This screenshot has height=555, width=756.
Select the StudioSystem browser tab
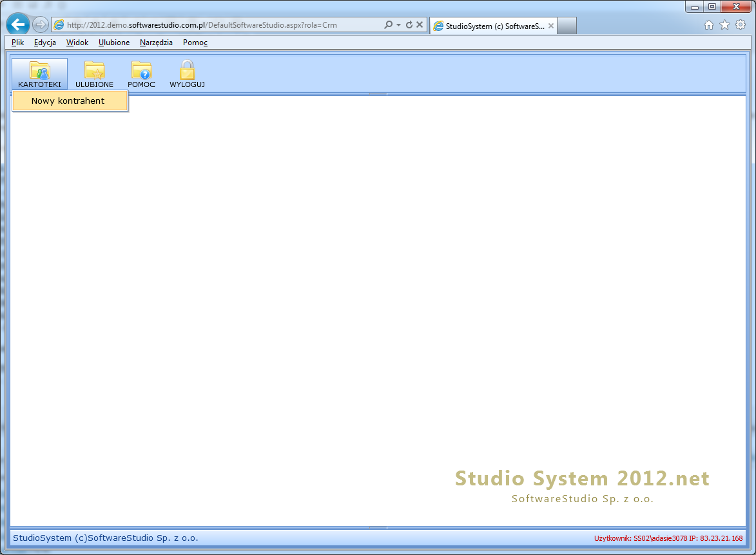pos(493,26)
